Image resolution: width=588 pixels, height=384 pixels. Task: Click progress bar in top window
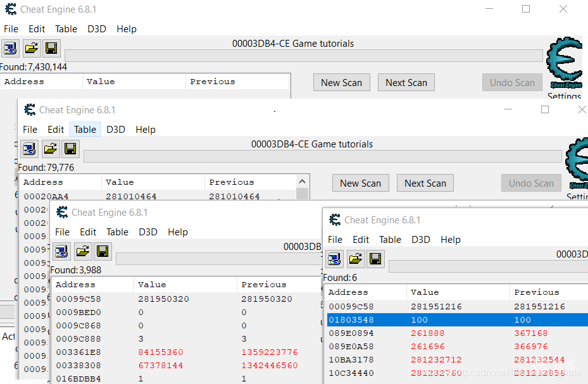tap(304, 56)
